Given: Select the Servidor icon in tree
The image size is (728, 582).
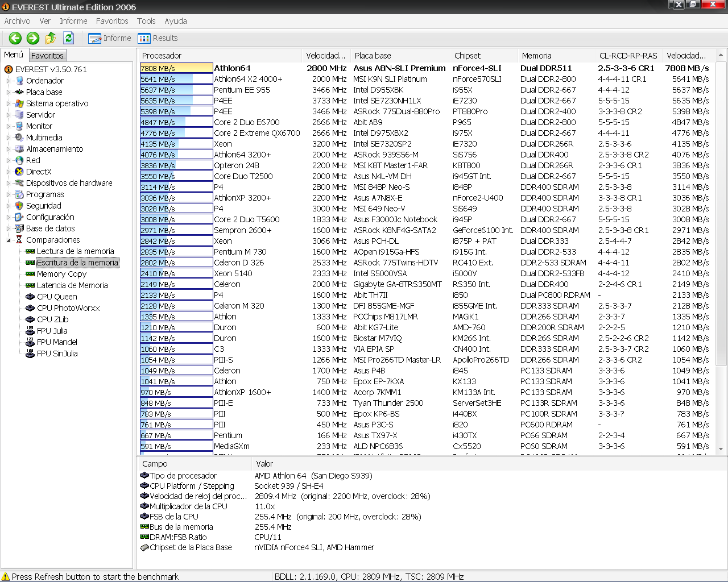Looking at the screenshot, I should click(19, 115).
